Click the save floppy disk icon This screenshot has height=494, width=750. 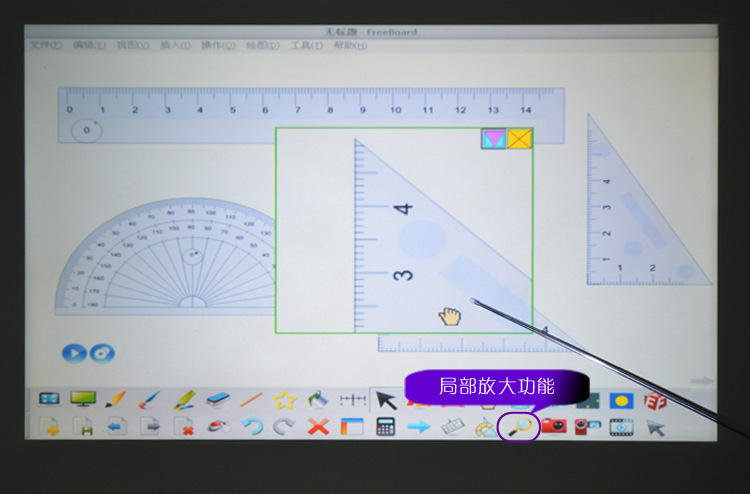coord(84,427)
